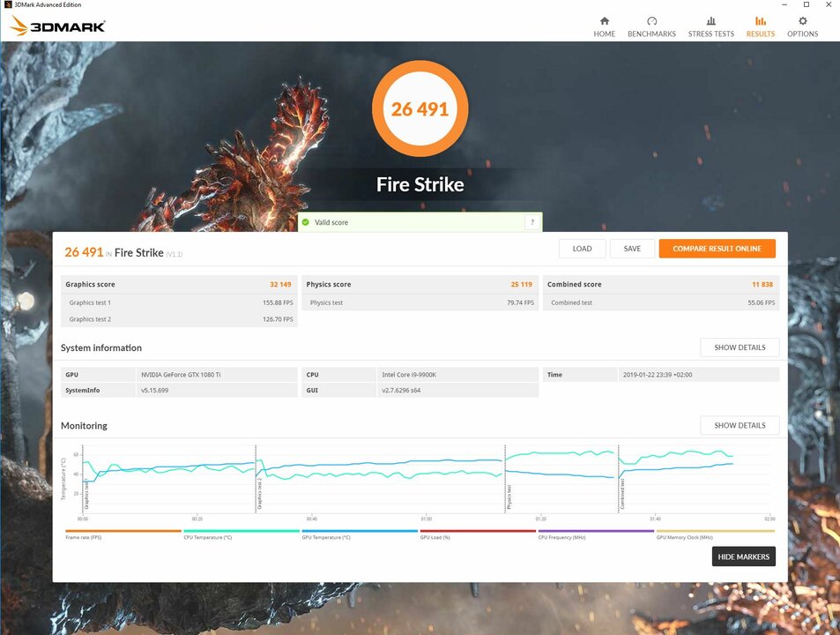The width and height of the screenshot is (840, 635).
Task: Click the Graphics test 1 marker
Action: (86, 494)
